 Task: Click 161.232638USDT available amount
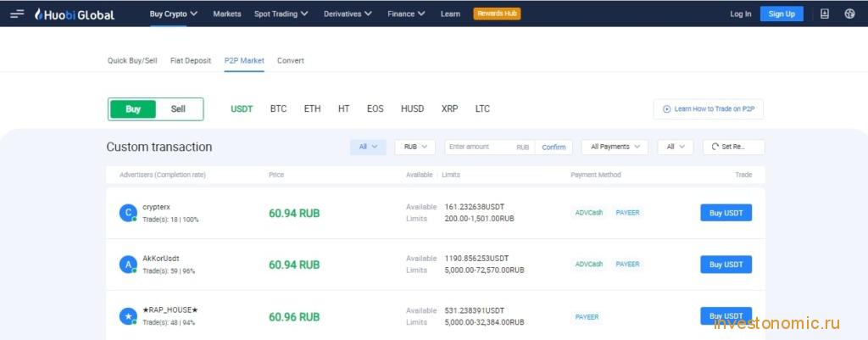coord(476,207)
